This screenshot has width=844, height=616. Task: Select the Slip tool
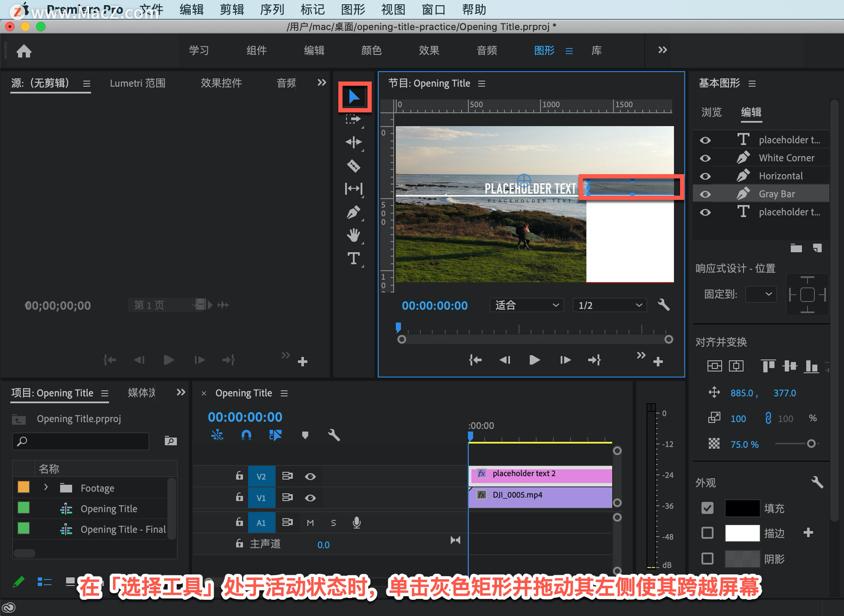[x=353, y=189]
